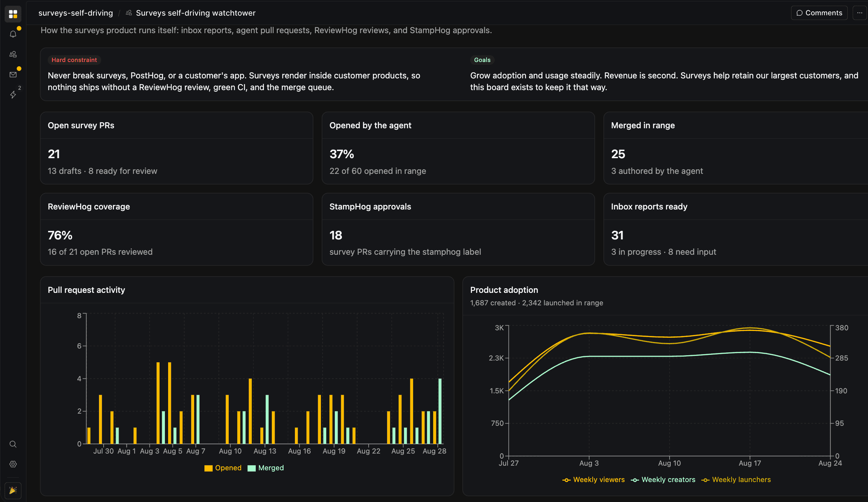
Task: Click the Hard constraint badge
Action: pos(74,60)
